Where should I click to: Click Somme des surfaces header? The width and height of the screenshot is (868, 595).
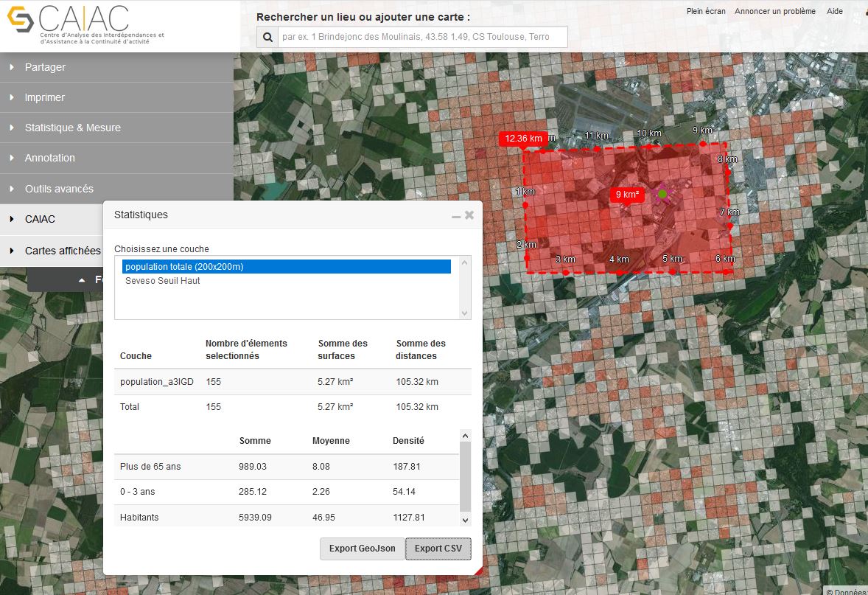[342, 349]
